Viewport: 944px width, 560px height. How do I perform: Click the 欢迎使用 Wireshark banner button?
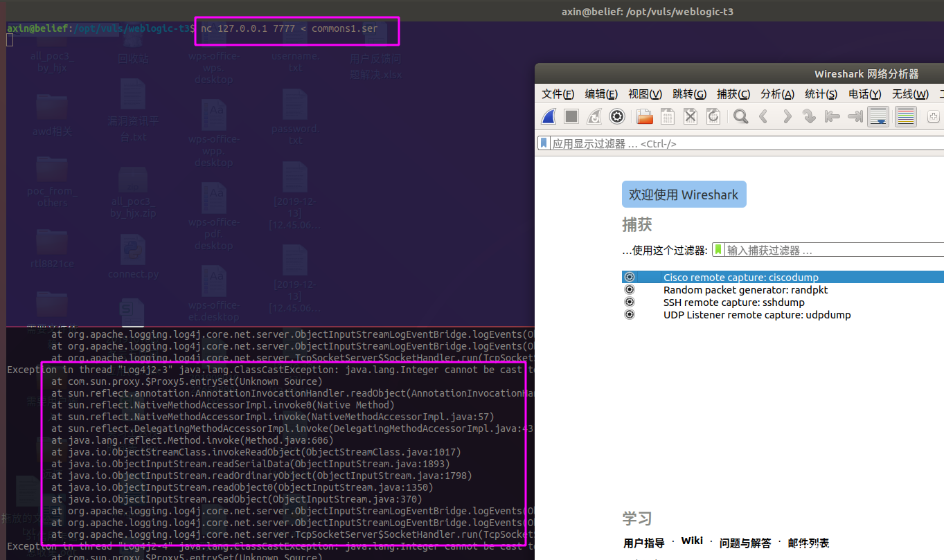tap(684, 195)
